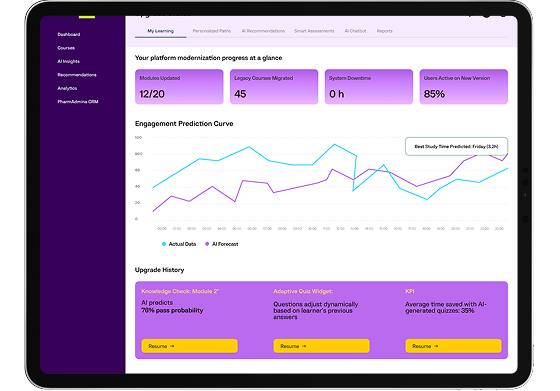Switch to the My Learning tab
Screen dimensions: 560x391
pos(160,31)
